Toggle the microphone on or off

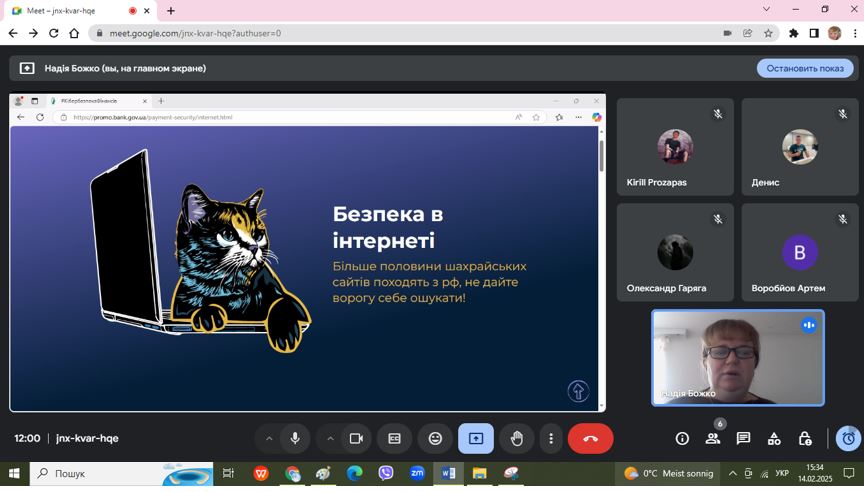point(295,438)
